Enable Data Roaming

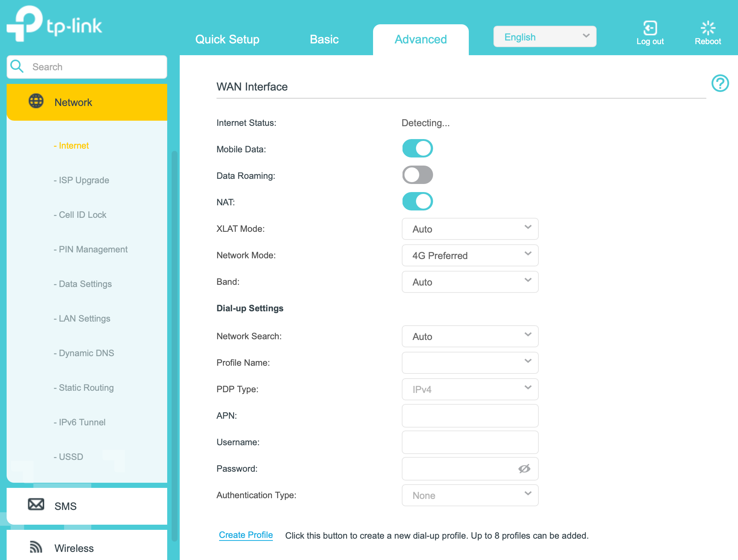point(417,175)
